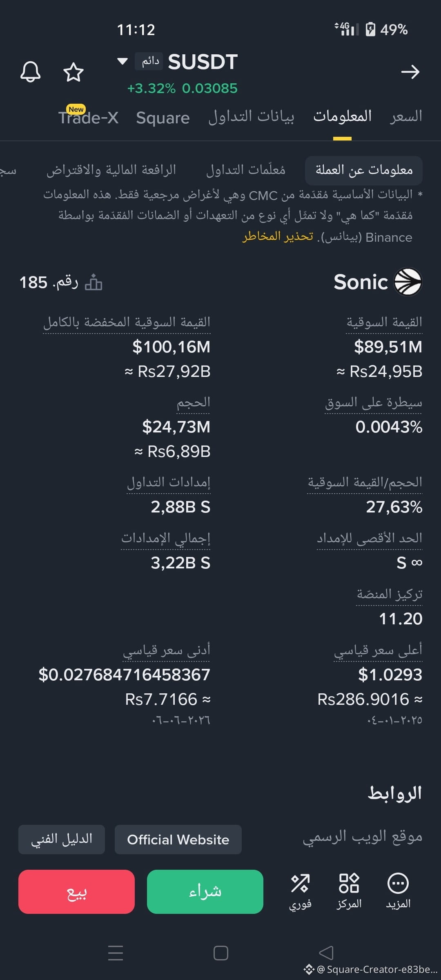Viewport: 441px width, 980px height.
Task: Tap the red بيع sell button
Action: click(x=76, y=892)
